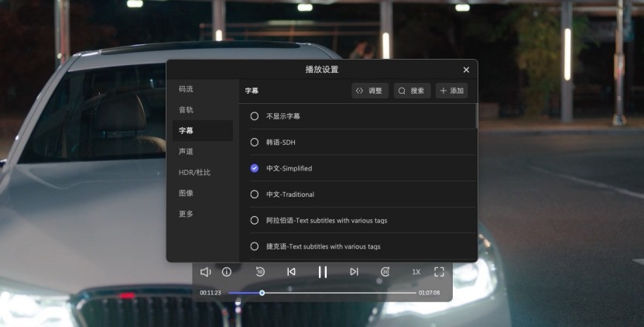Select the 捷克语 subtitle radio
Screen dimensions: 644x327
pos(254,246)
